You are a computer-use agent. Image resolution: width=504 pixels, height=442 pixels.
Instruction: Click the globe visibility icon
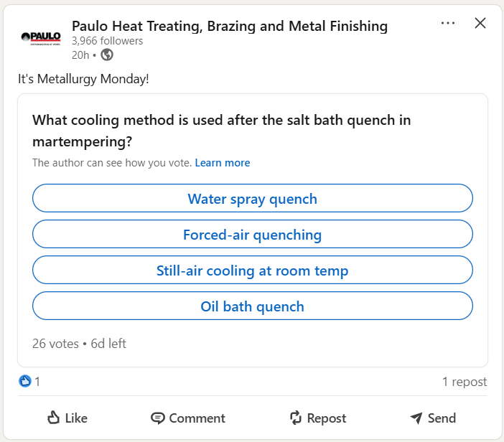pos(107,55)
